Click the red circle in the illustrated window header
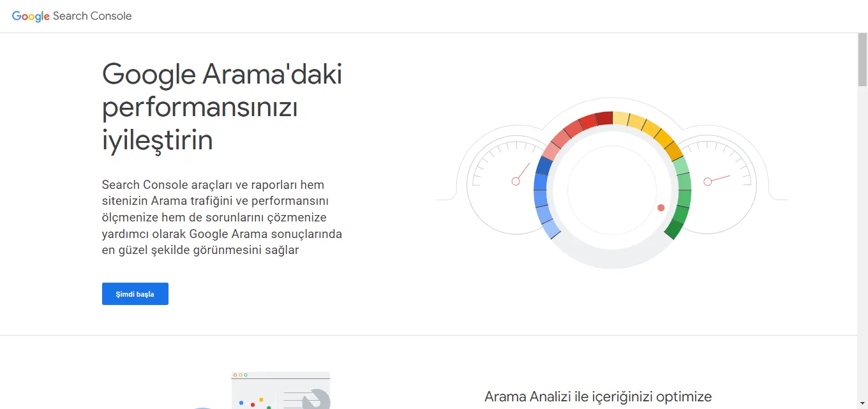 coord(235,375)
